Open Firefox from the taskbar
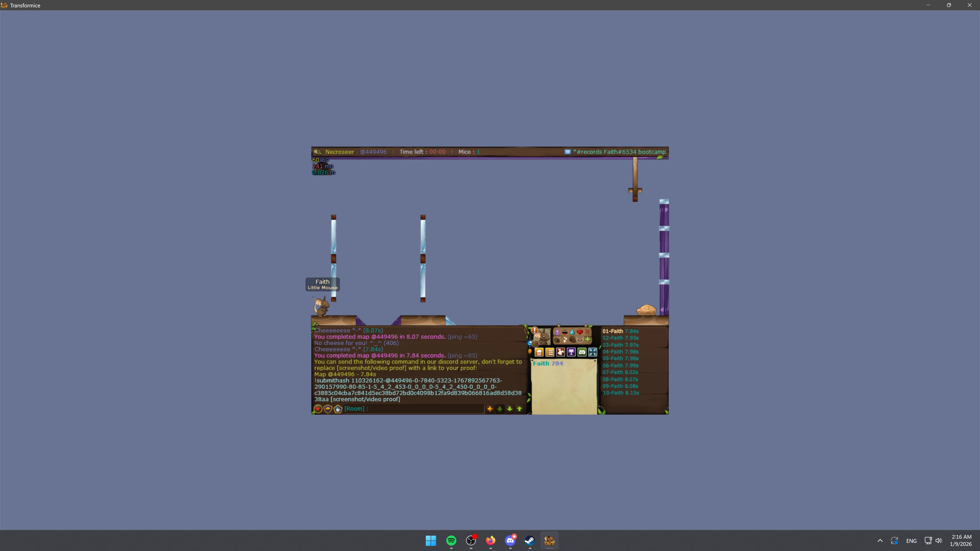 [x=491, y=540]
